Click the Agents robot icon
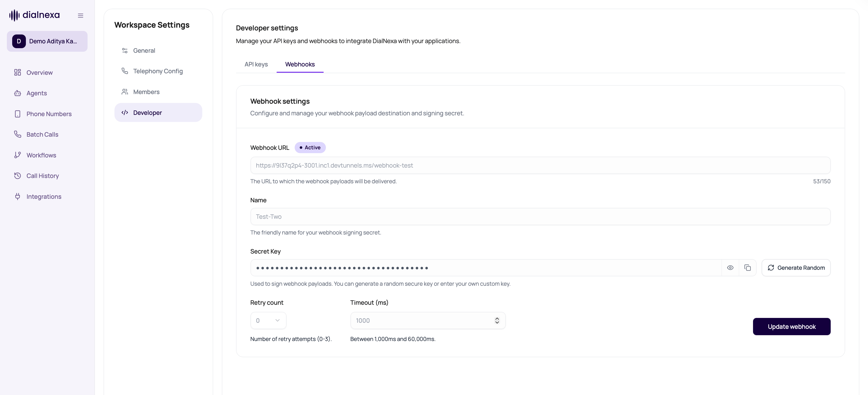Screen dimensions: 868x395 tap(18, 93)
